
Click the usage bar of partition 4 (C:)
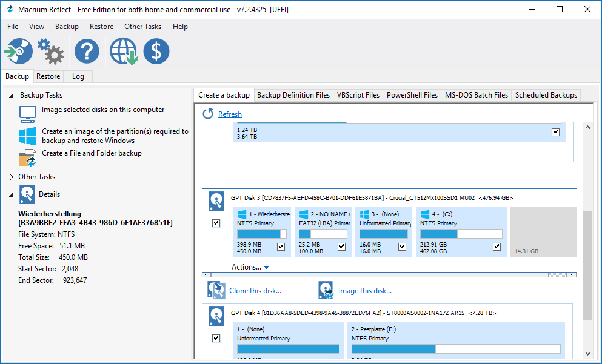(461, 234)
